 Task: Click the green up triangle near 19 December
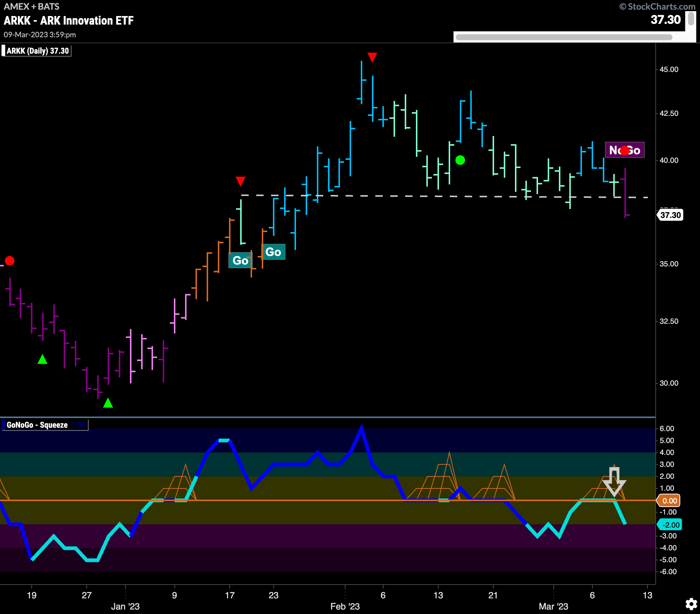click(x=42, y=359)
